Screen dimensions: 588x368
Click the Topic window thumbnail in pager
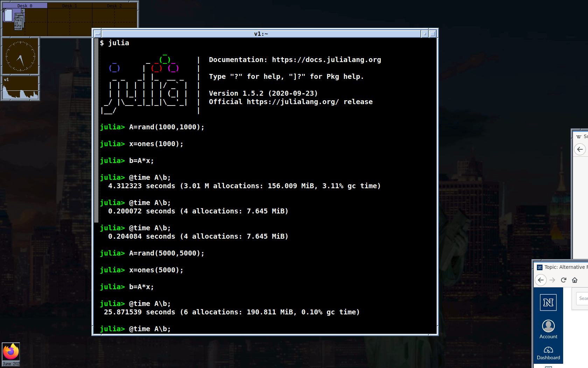pos(18,25)
